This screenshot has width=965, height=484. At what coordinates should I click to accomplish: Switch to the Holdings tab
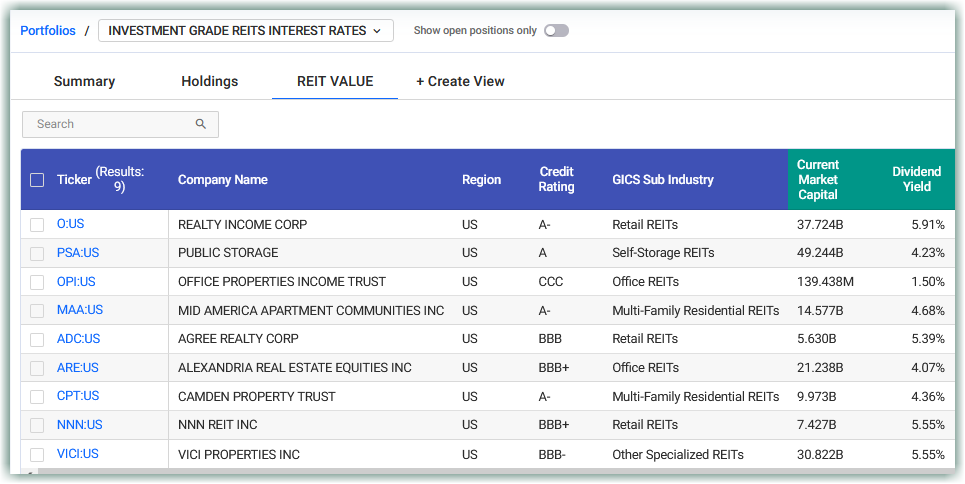[x=209, y=81]
